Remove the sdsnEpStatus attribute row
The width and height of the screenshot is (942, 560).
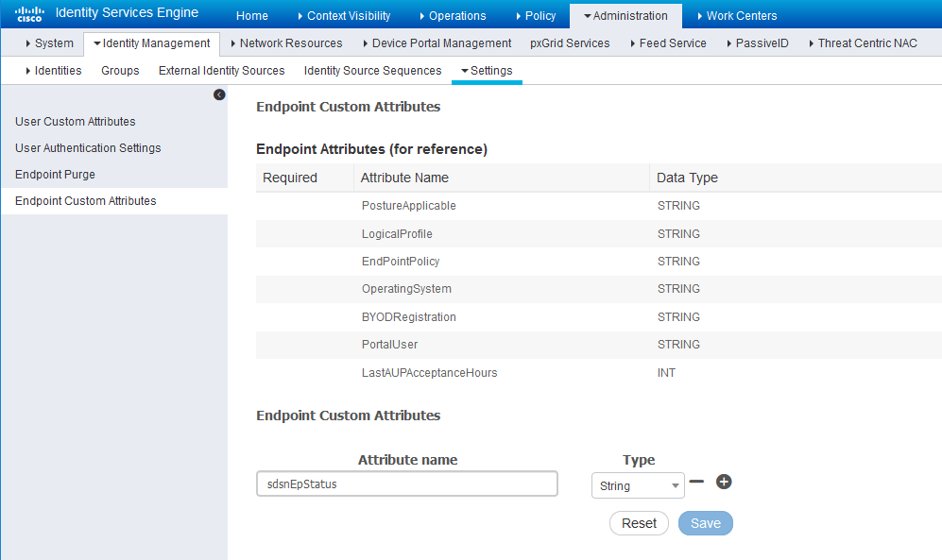tap(696, 482)
